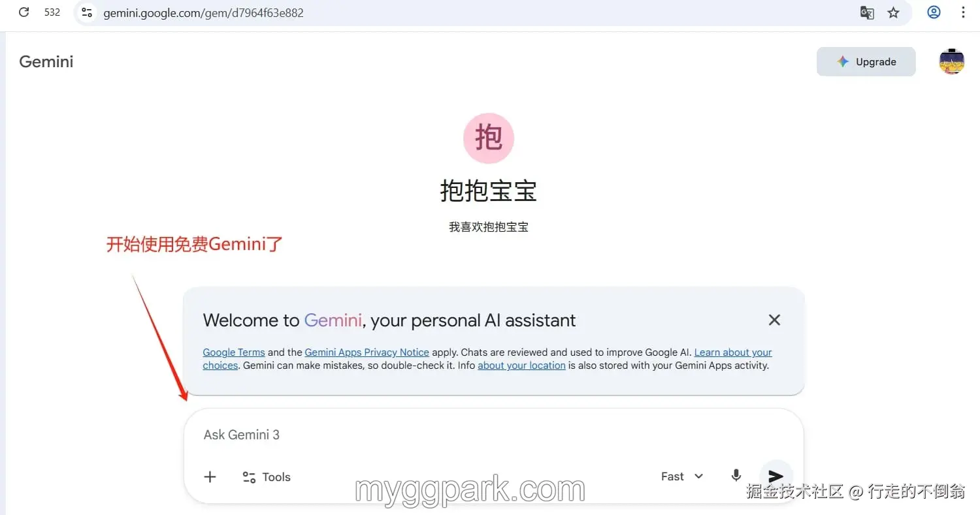Reload the page with the refresh icon

(x=24, y=12)
